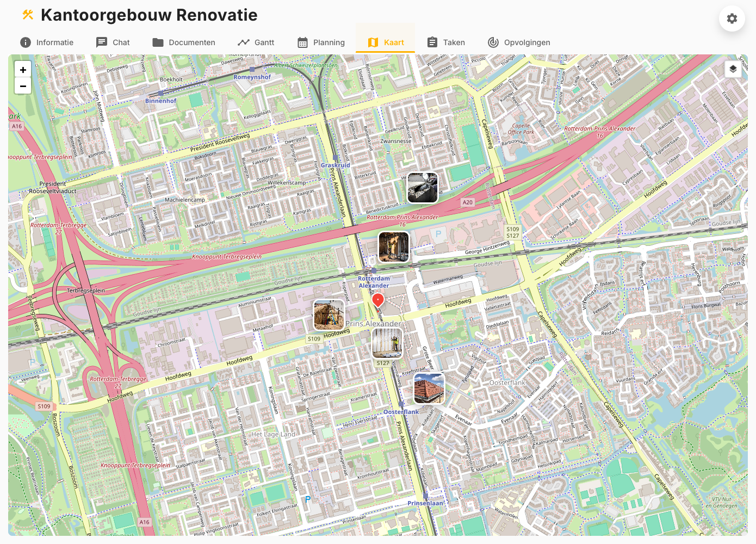This screenshot has height=544, width=756.
Task: Open photo thumbnail above the S127 label
Action: click(x=387, y=343)
